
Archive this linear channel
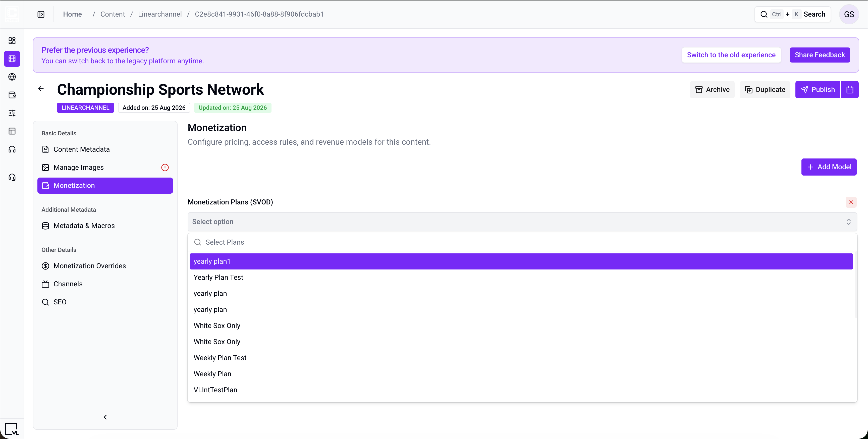point(712,90)
